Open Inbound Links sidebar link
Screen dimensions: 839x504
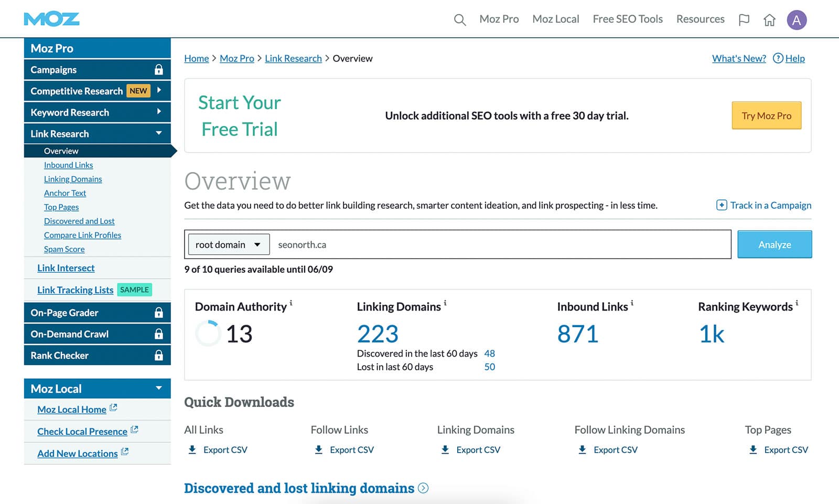[68, 165]
